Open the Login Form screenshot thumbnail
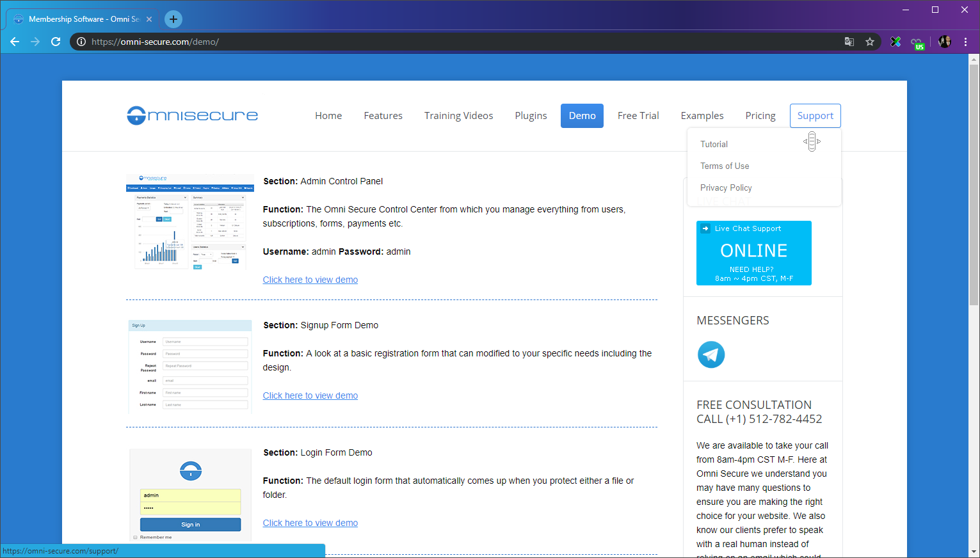 point(190,495)
